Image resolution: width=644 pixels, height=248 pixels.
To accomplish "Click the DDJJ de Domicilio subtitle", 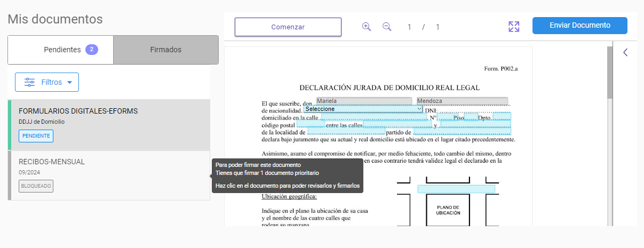I will (42, 122).
